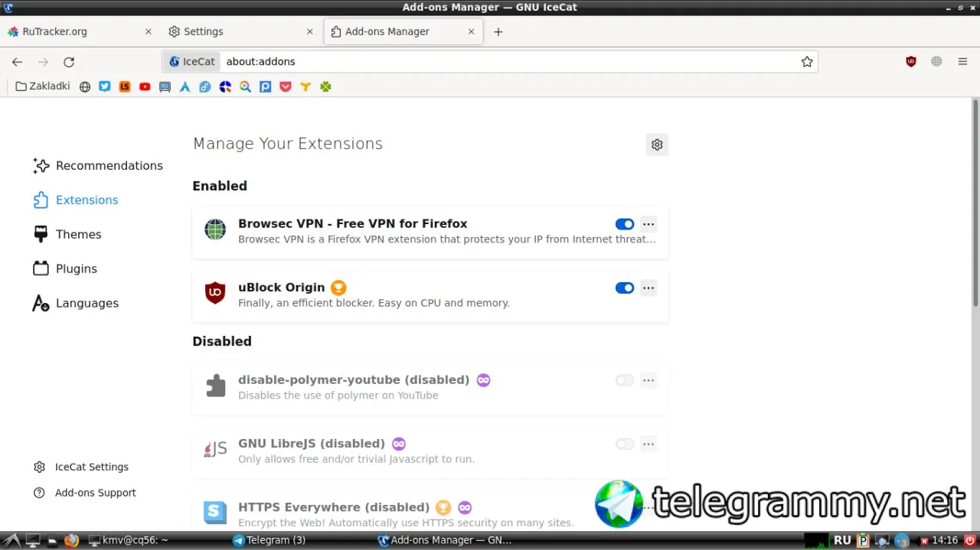Open the blue letter-A bookmark icon

coord(185,86)
